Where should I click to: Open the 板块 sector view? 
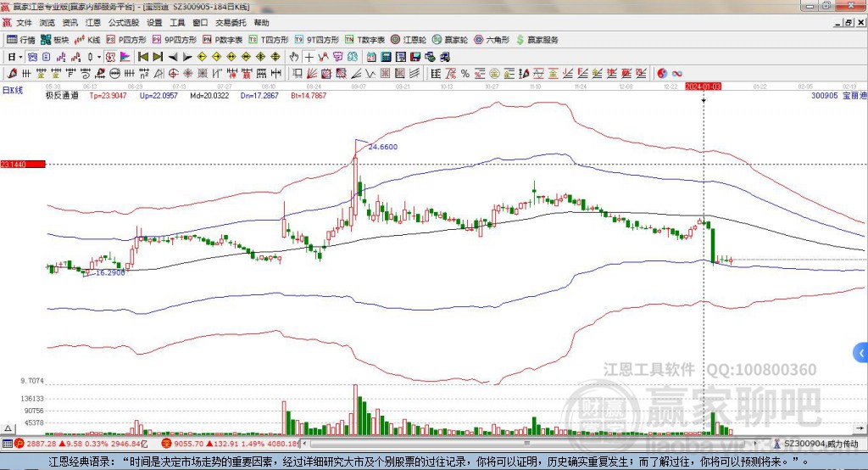[55, 40]
